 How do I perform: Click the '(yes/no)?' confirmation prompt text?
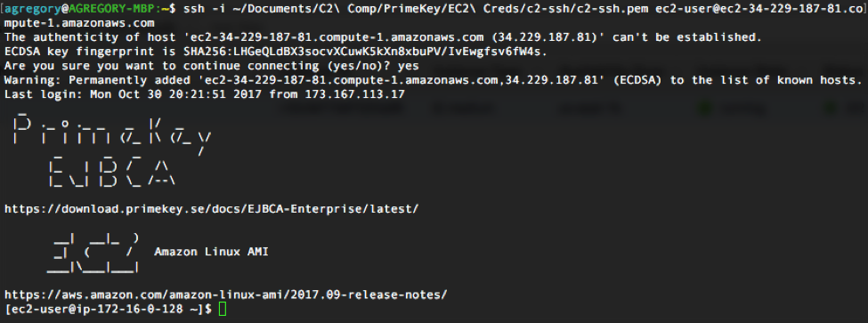click(363, 67)
